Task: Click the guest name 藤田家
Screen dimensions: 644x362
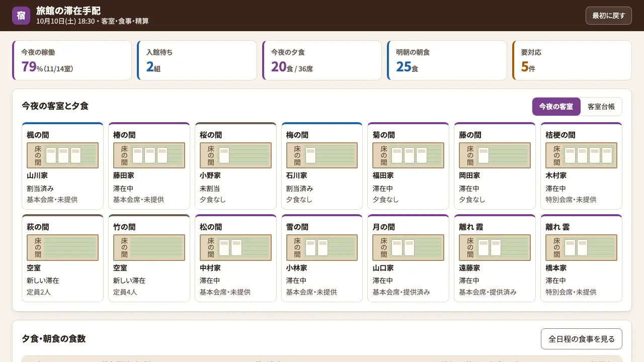Action: 124,175
